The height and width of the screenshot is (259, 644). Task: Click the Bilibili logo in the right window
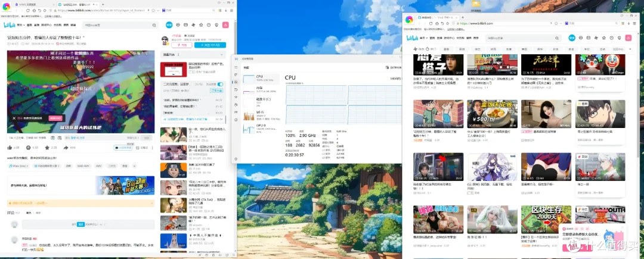coord(413,38)
